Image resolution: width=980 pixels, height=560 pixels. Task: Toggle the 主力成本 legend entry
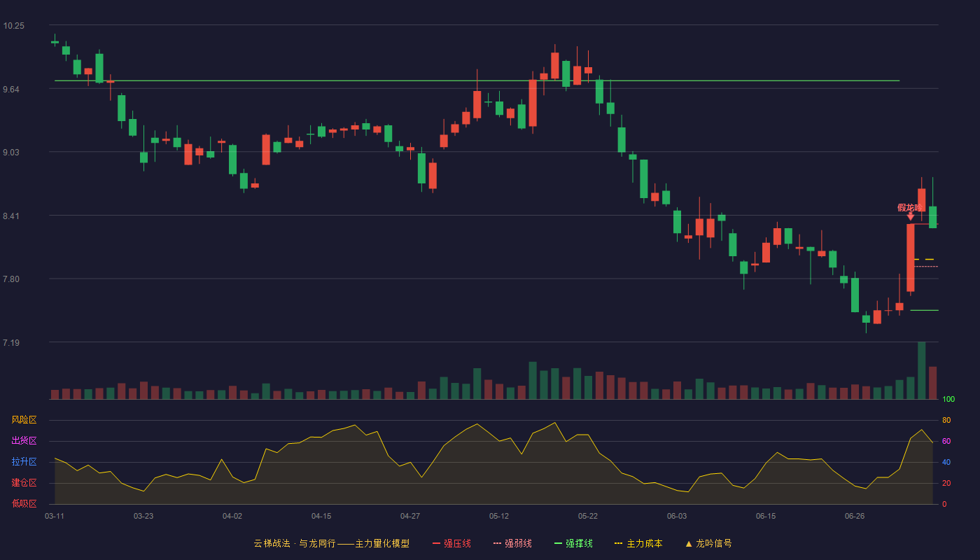638,543
